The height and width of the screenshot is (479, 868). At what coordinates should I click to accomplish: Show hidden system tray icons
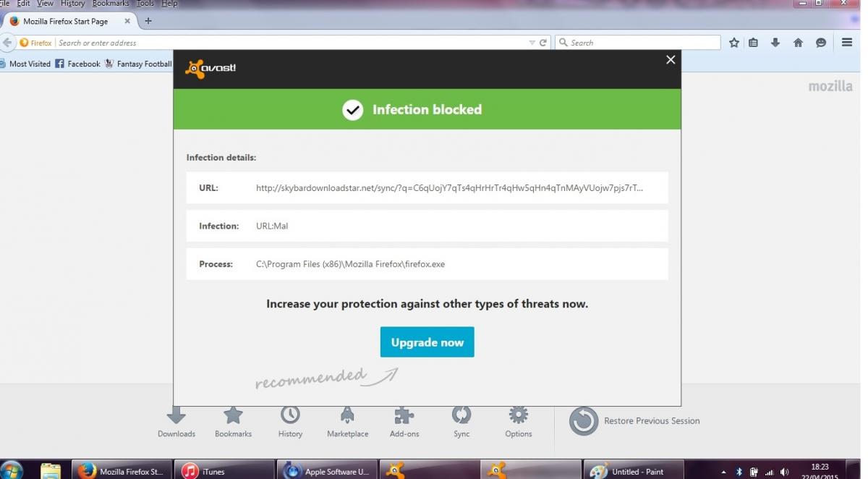(724, 472)
